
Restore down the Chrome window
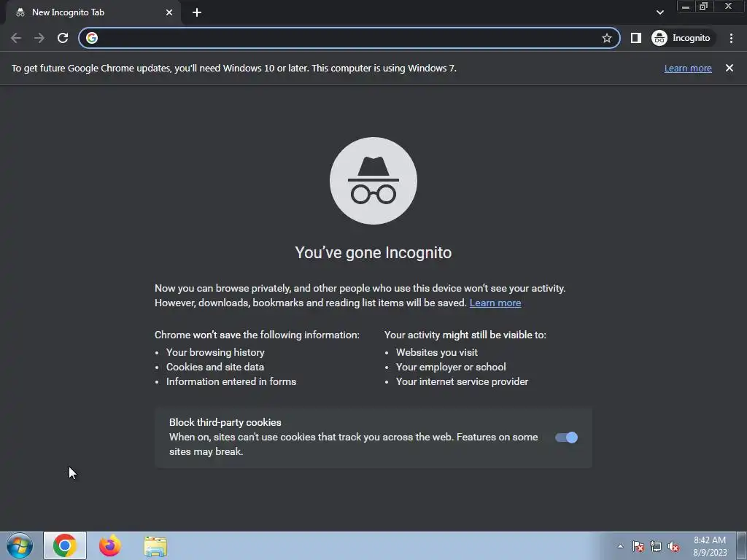point(704,7)
